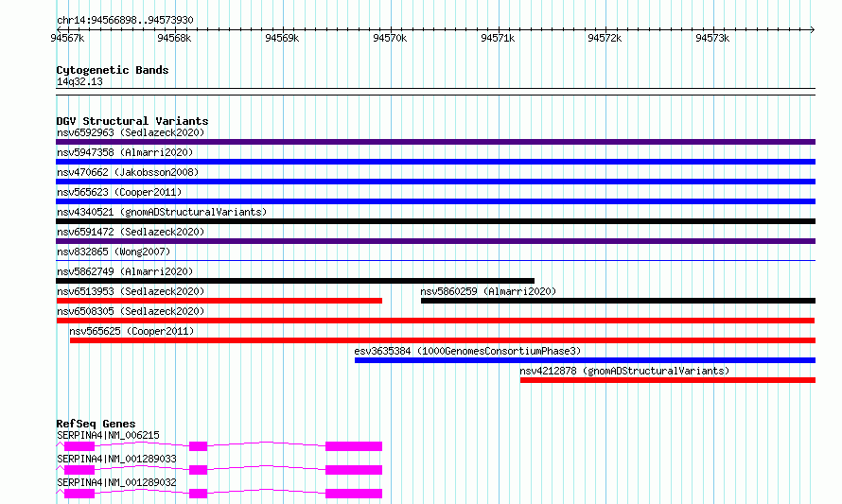Select the 14q32.13 band label
The height and width of the screenshot is (504, 842).
point(79,81)
